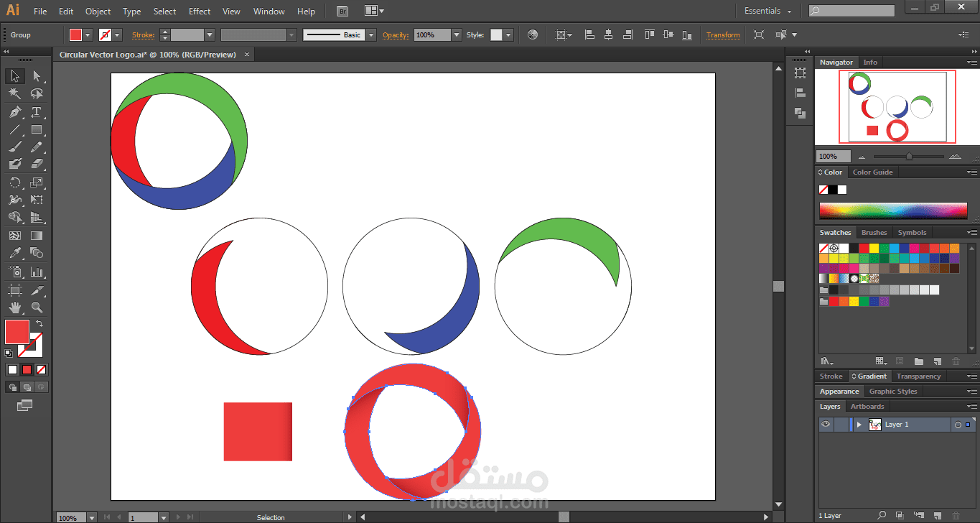Select the Direct Selection tool
Viewport: 980px width, 523px height.
[37, 76]
